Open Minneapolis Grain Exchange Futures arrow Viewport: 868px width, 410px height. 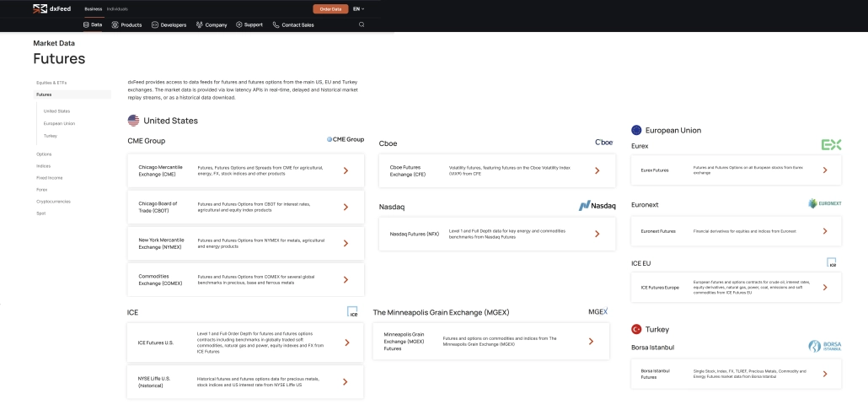click(592, 342)
